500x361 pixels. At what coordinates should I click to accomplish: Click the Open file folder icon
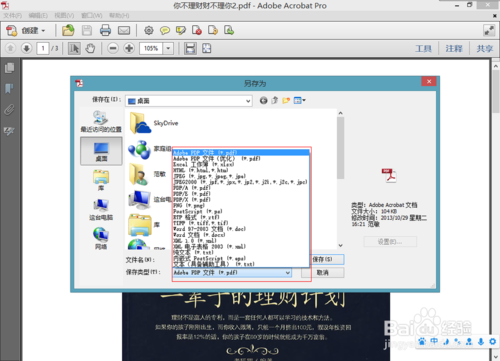(68, 31)
